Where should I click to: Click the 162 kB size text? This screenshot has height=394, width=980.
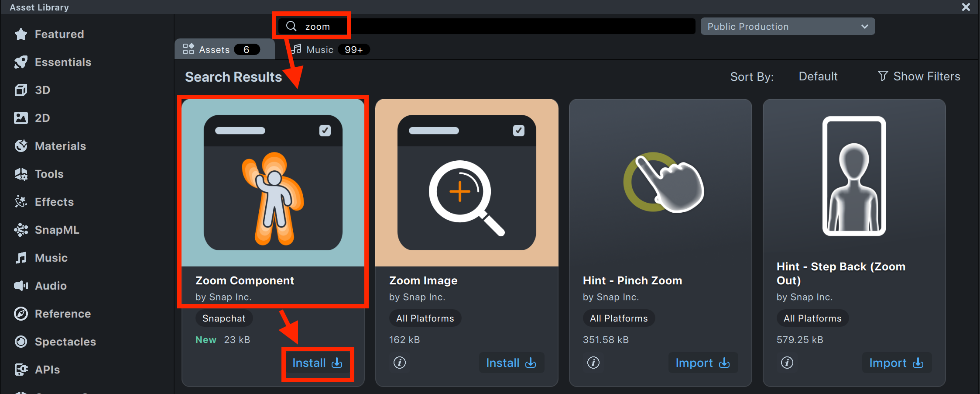404,340
